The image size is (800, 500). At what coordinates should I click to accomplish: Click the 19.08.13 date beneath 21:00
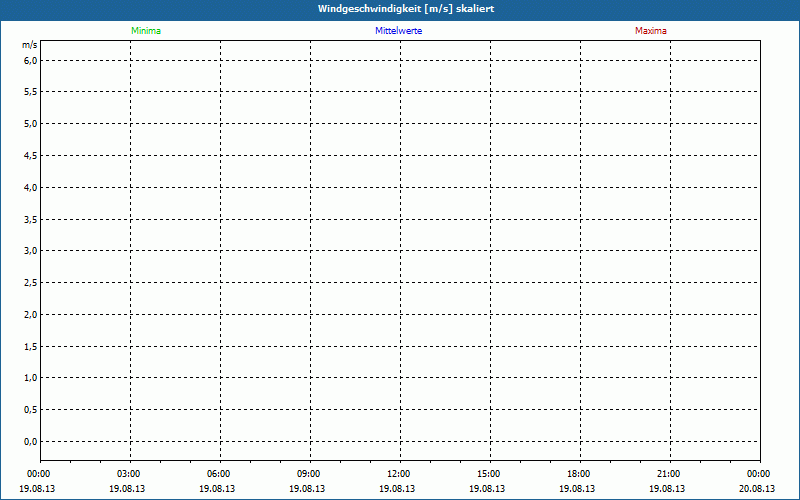(x=667, y=488)
